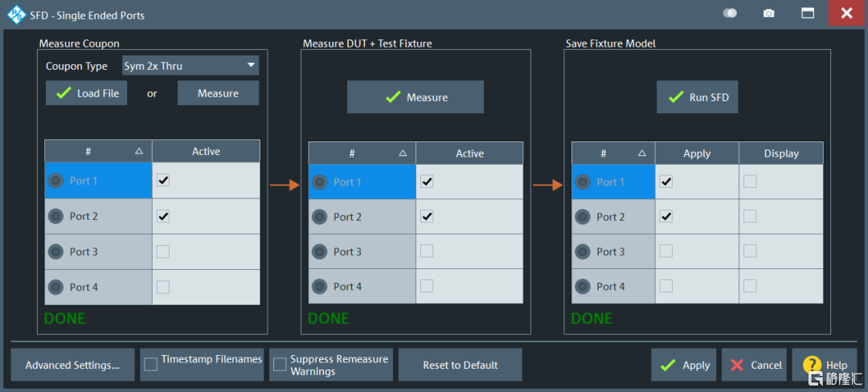
Task: Click the camera screenshot icon in title bar
Action: coord(769,14)
